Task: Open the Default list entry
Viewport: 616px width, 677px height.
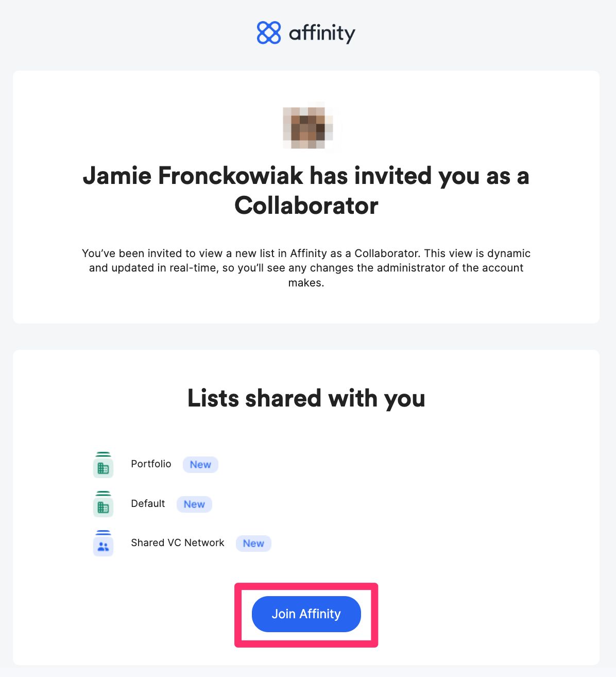Action: [x=148, y=504]
